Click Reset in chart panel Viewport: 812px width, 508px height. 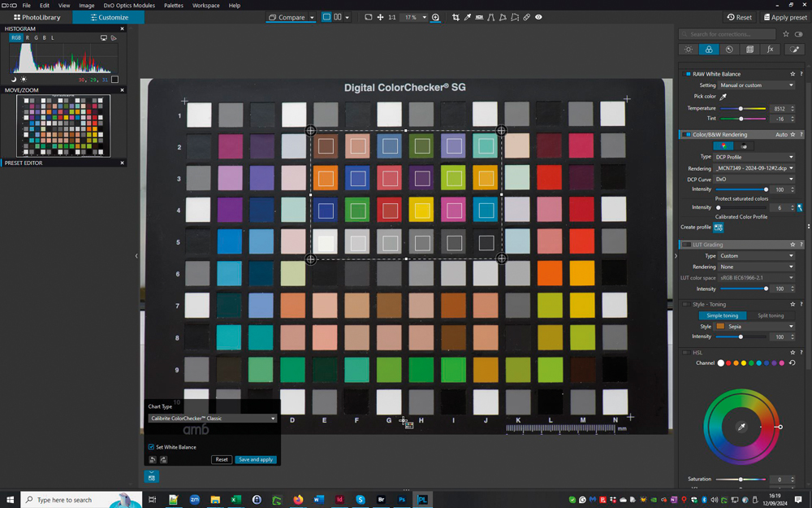(x=222, y=460)
